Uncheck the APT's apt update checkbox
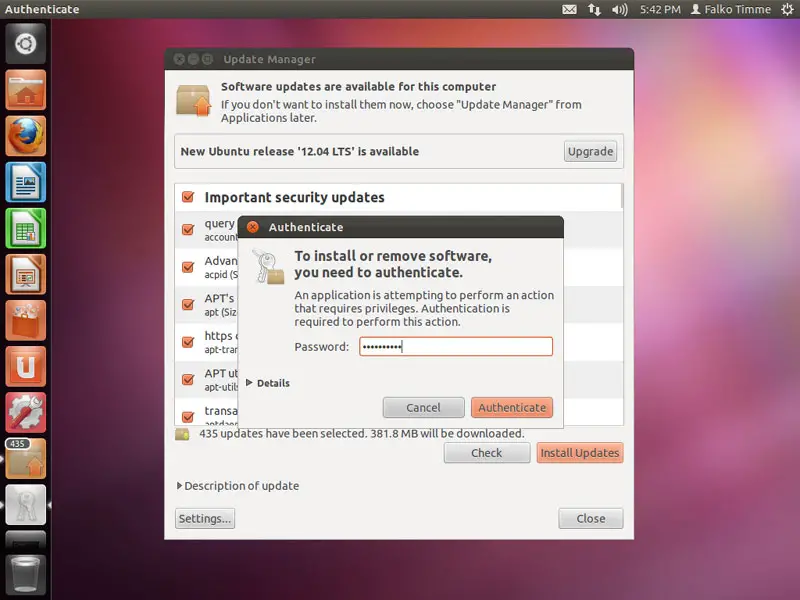The width and height of the screenshot is (800, 600). 188,305
